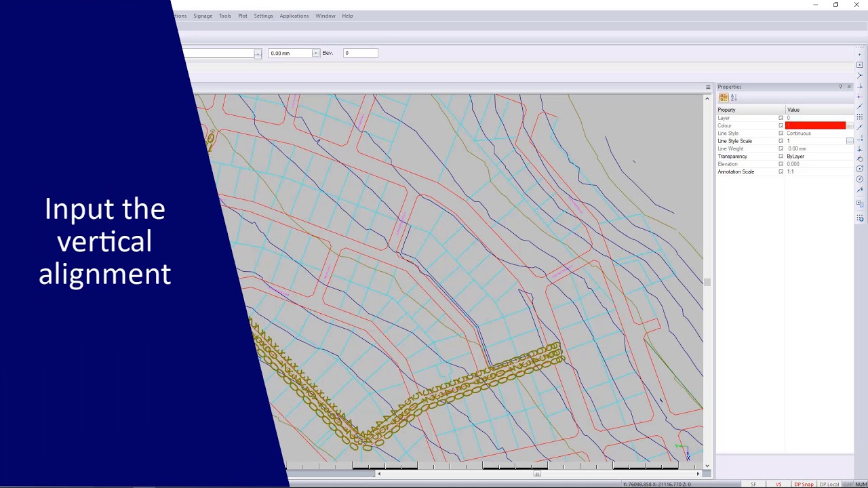Click the Value column header

point(819,110)
